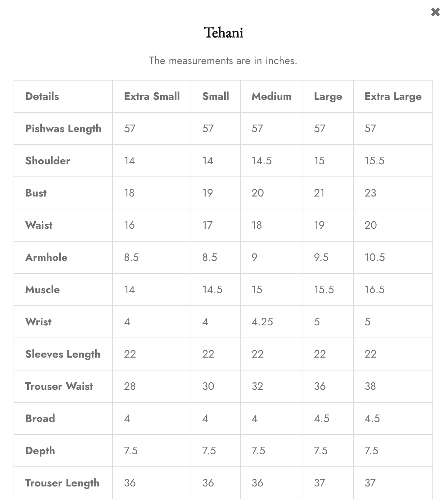Screen dimensions: 446x504
Task: Click the measurements in inches note
Action: point(223,60)
